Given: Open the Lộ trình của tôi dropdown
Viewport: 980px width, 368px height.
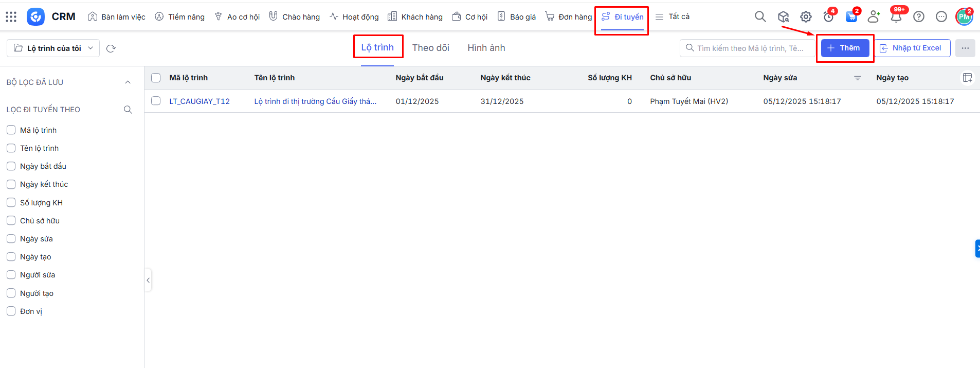Looking at the screenshot, I should tap(53, 48).
